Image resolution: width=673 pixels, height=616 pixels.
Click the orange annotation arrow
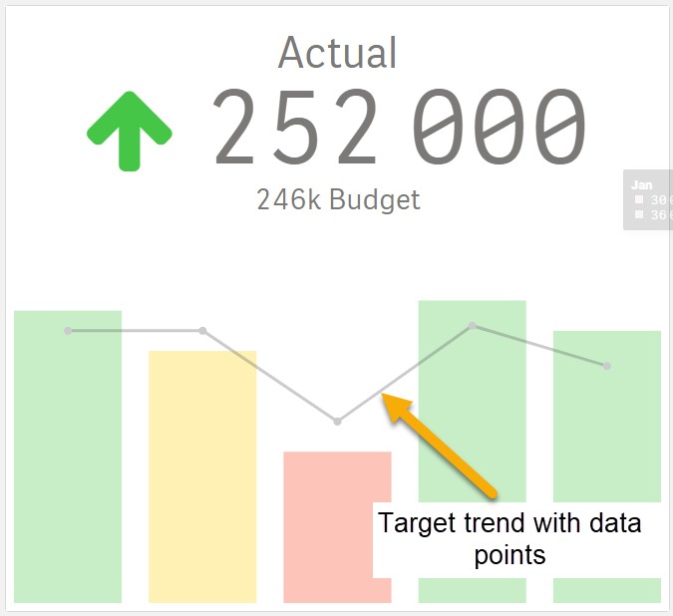pyautogui.click(x=439, y=447)
